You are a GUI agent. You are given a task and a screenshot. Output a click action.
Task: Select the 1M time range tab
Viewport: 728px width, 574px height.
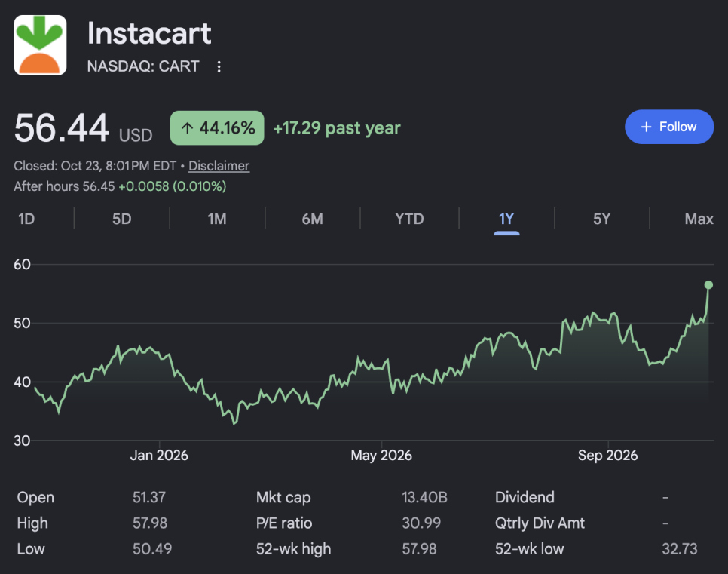click(217, 219)
